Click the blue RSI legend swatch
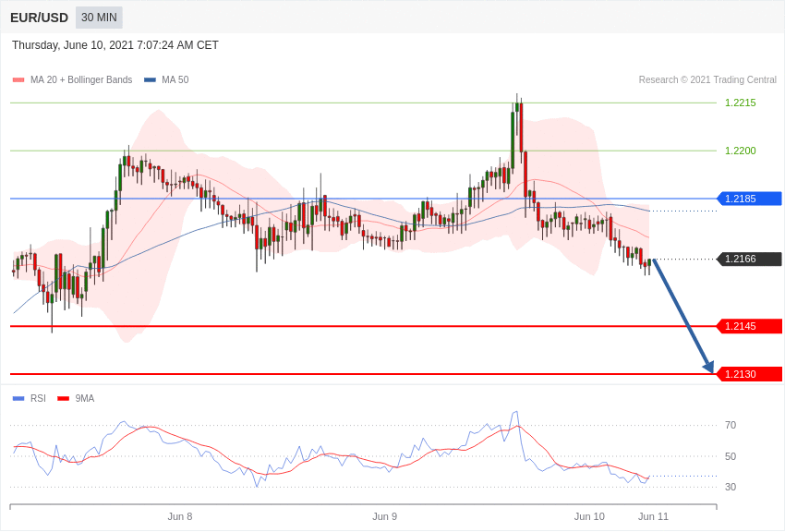 [18, 398]
